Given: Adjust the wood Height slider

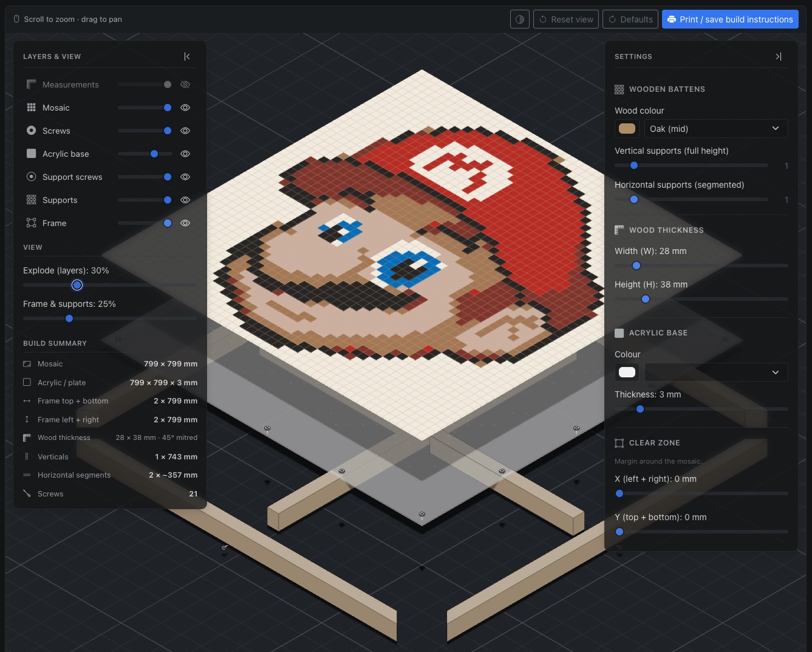Looking at the screenshot, I should (x=701, y=299).
